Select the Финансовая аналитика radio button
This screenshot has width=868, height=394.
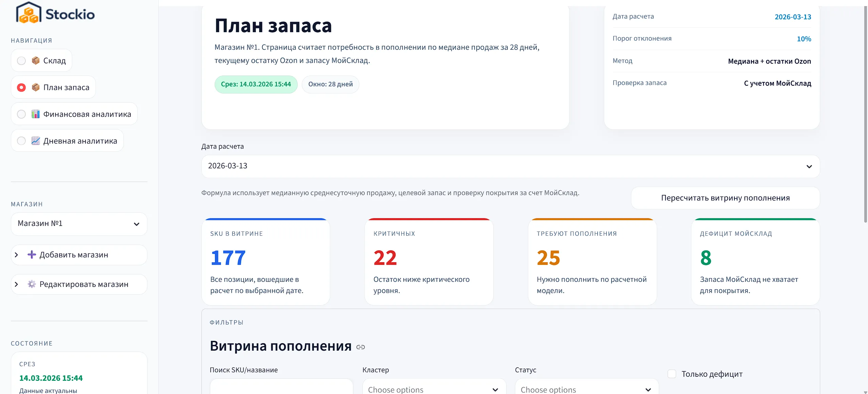[21, 114]
